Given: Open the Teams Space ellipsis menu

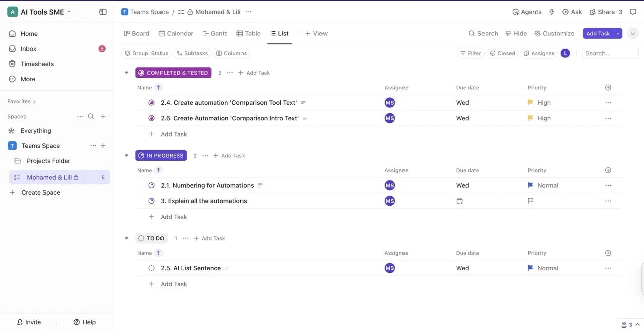Looking at the screenshot, I should point(93,146).
